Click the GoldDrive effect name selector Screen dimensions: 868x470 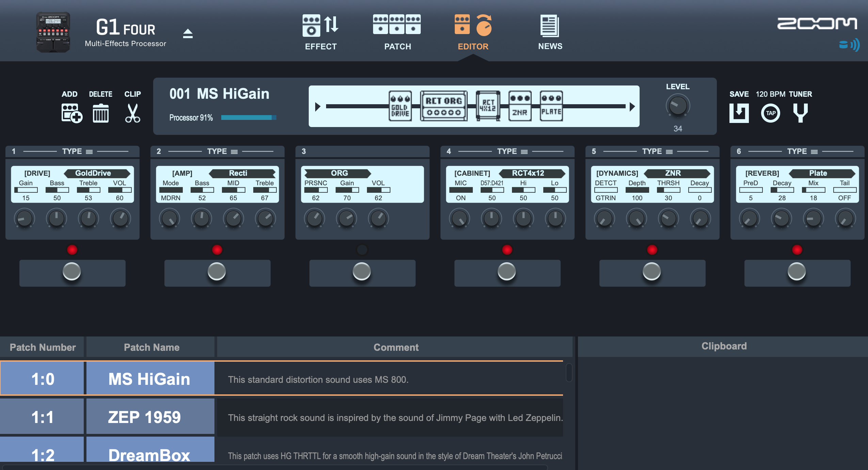coord(97,173)
